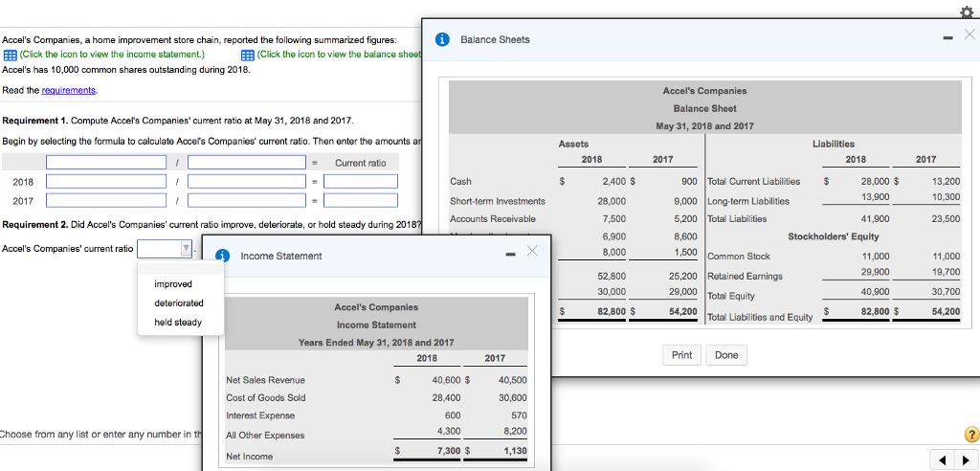The width and height of the screenshot is (980, 471).
Task: Click the 'Cost of Goods Sold' row label
Action: tap(266, 397)
